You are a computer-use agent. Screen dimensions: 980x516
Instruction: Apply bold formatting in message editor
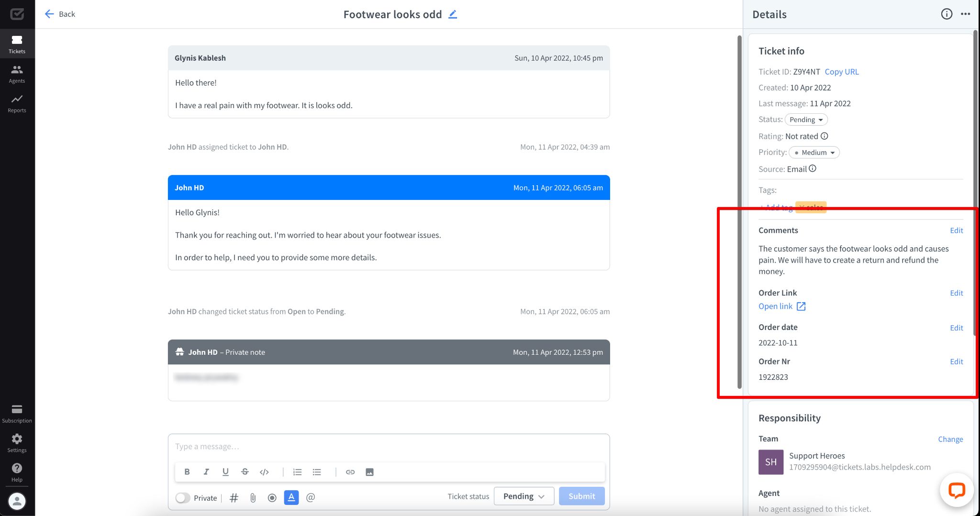(x=187, y=472)
